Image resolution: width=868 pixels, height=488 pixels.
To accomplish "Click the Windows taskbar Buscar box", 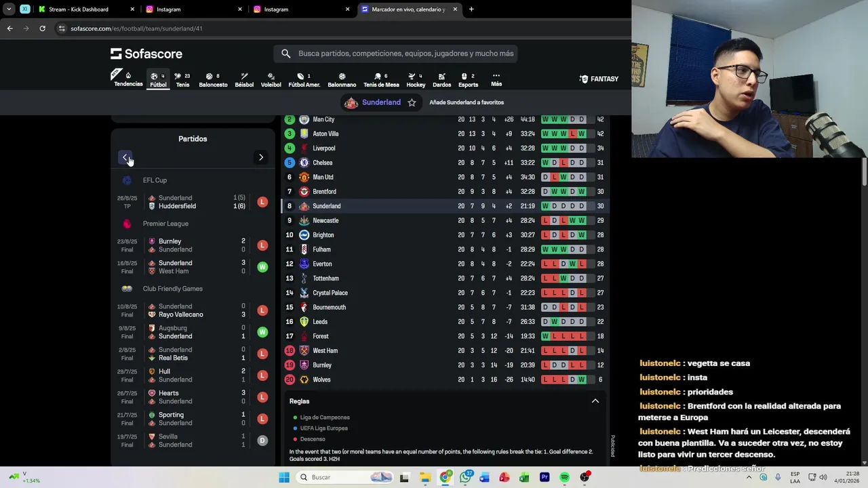I will pyautogui.click(x=344, y=477).
